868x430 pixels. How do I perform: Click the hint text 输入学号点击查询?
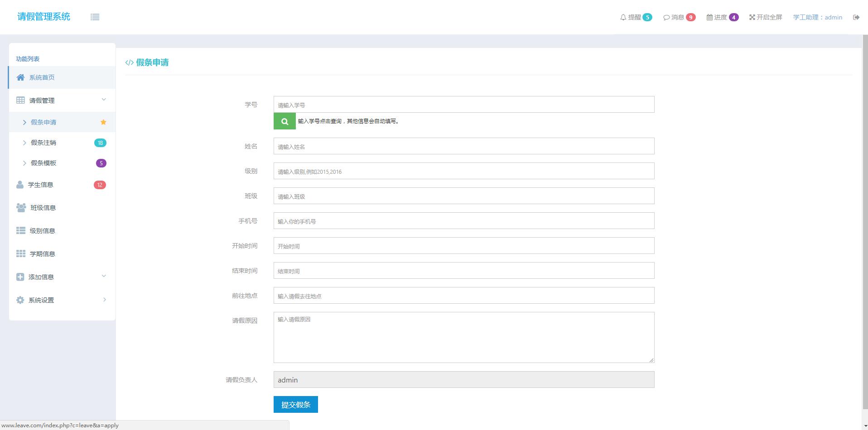pos(348,121)
